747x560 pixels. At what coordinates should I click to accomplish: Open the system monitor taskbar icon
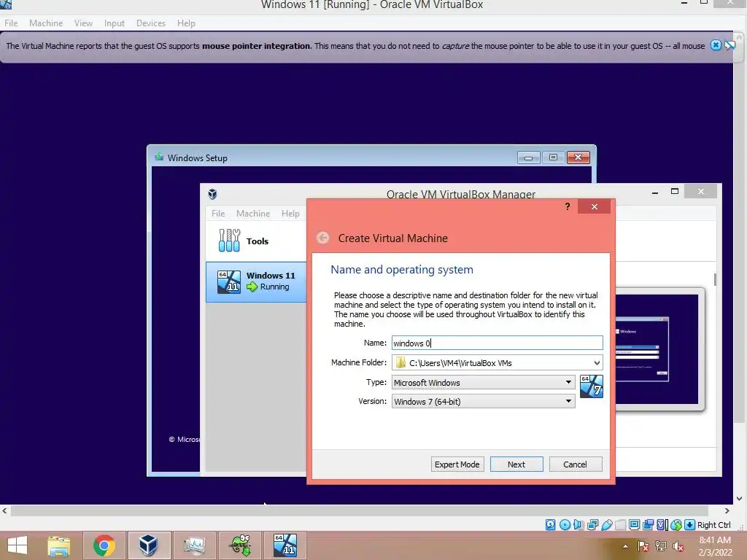click(x=194, y=545)
